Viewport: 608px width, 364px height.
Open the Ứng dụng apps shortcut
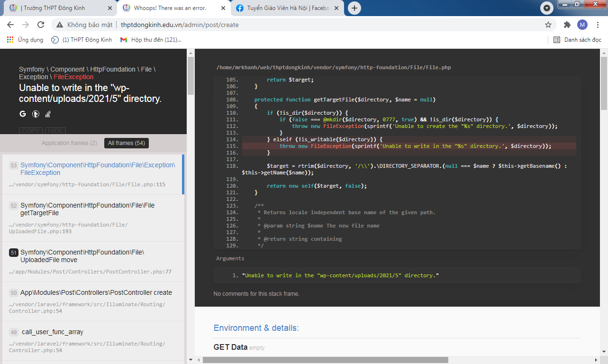pyautogui.click(x=25, y=40)
